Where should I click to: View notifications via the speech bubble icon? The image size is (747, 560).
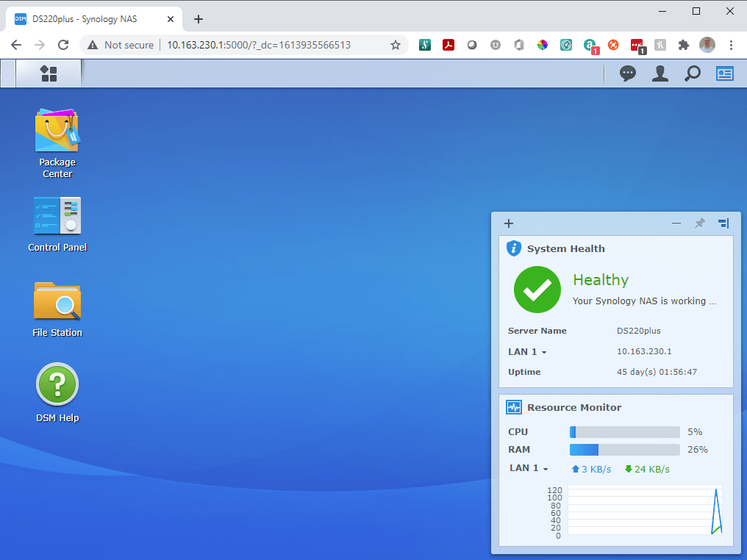(x=627, y=73)
